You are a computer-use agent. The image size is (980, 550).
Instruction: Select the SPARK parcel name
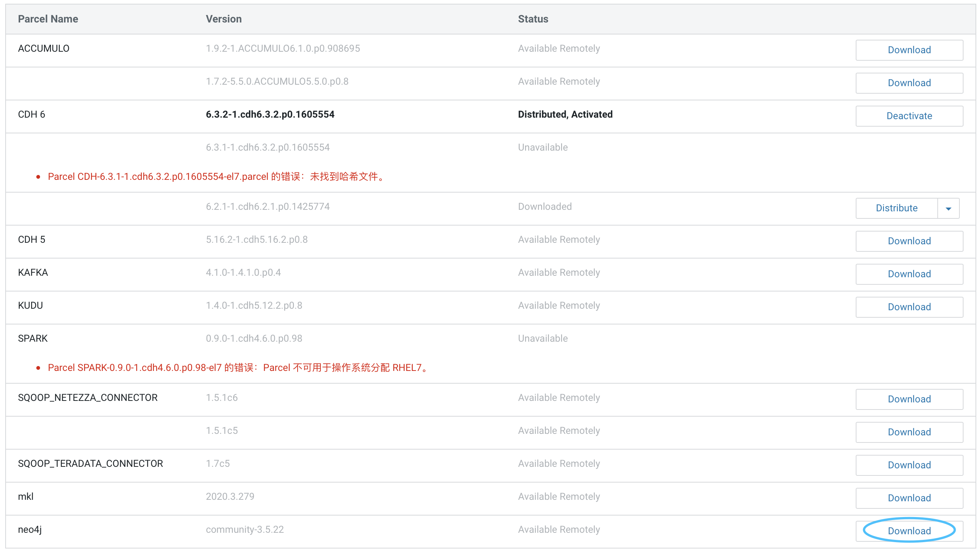tap(33, 338)
